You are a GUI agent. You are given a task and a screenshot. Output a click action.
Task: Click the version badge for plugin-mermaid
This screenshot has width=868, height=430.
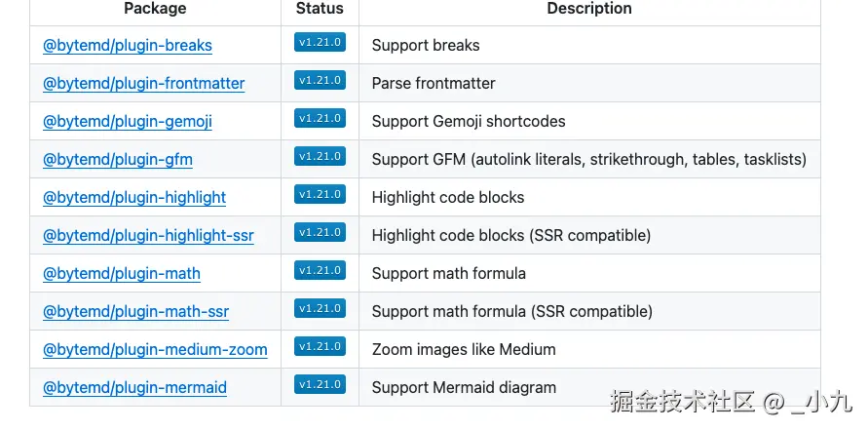(x=320, y=385)
